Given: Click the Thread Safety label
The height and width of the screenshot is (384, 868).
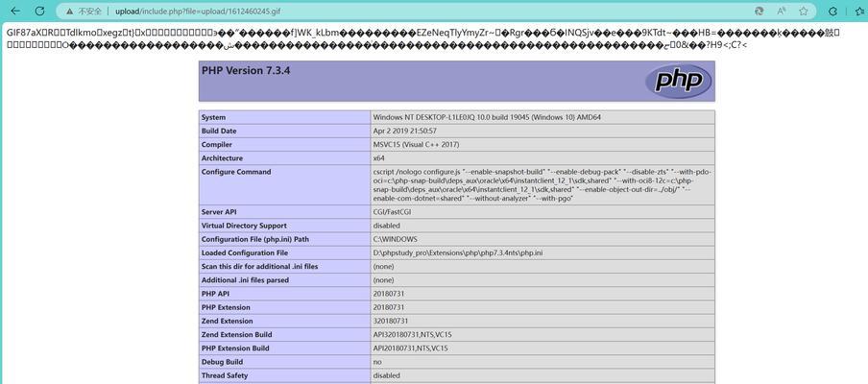Looking at the screenshot, I should 224,375.
